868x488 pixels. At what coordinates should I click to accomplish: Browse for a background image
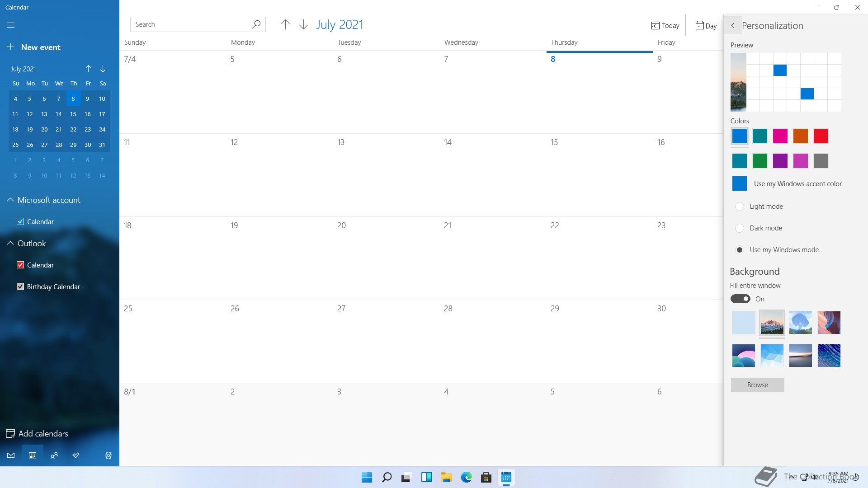coord(758,385)
